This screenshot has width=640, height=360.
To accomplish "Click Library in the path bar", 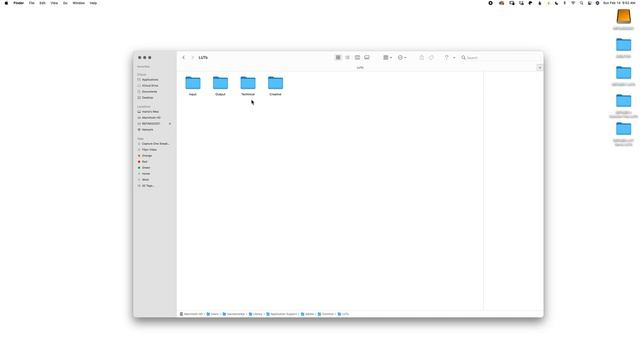I will (x=256, y=314).
